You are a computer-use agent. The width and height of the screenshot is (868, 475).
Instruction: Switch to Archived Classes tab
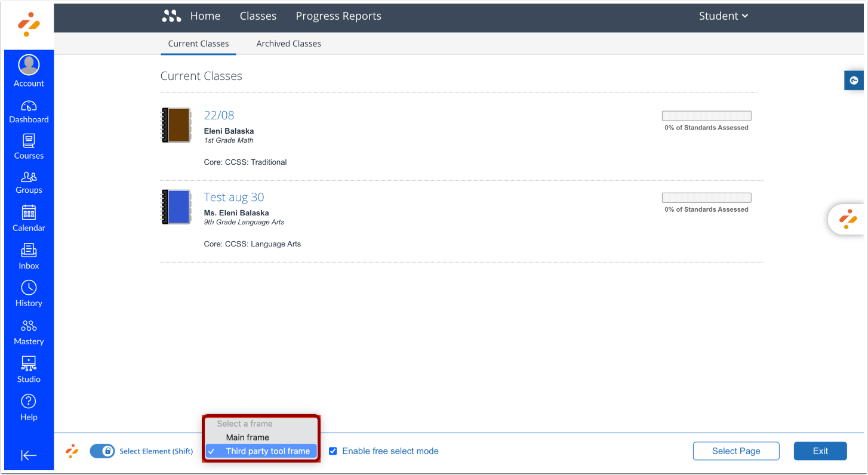(288, 44)
